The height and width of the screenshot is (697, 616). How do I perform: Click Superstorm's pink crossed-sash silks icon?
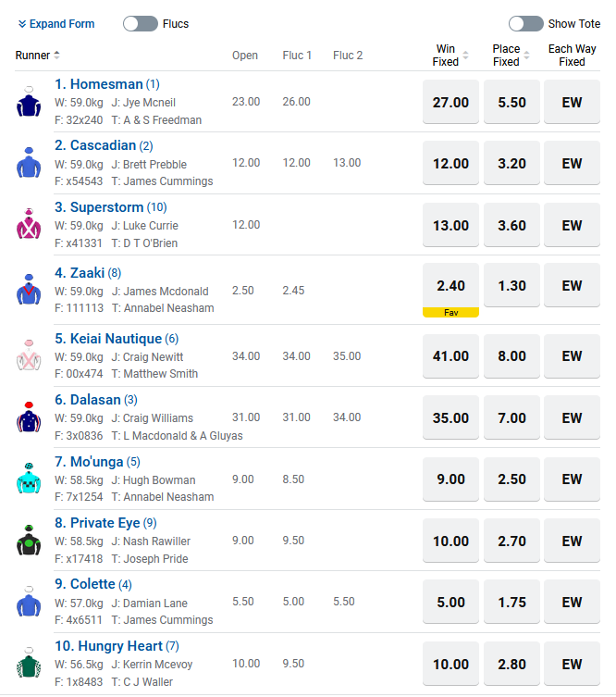pos(29,224)
